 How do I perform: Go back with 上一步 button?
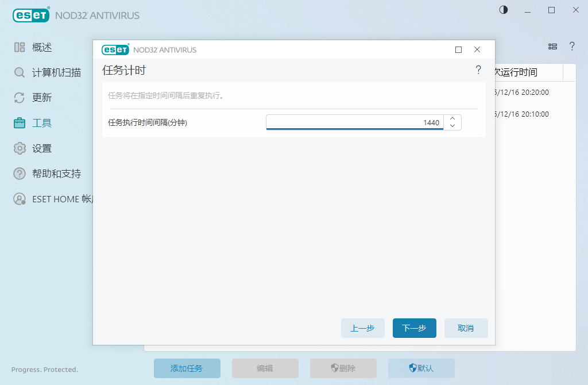click(363, 328)
